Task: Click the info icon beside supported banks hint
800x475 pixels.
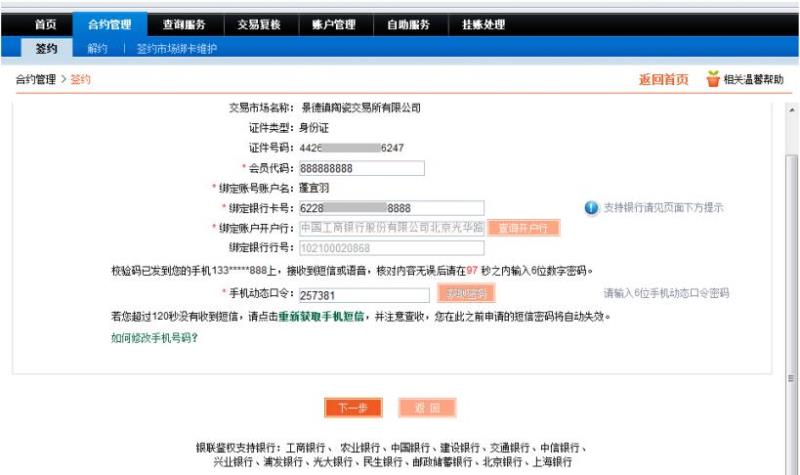Action: coord(591,208)
